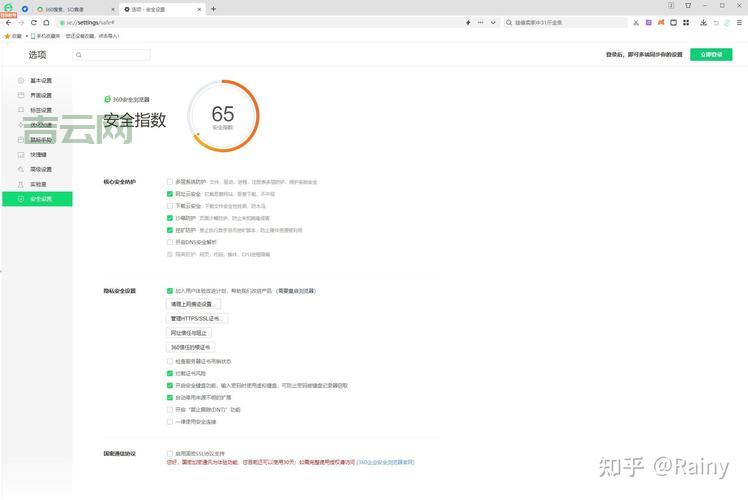The width and height of the screenshot is (748, 500).
Task: Click the address bar URL field
Action: click(258, 22)
